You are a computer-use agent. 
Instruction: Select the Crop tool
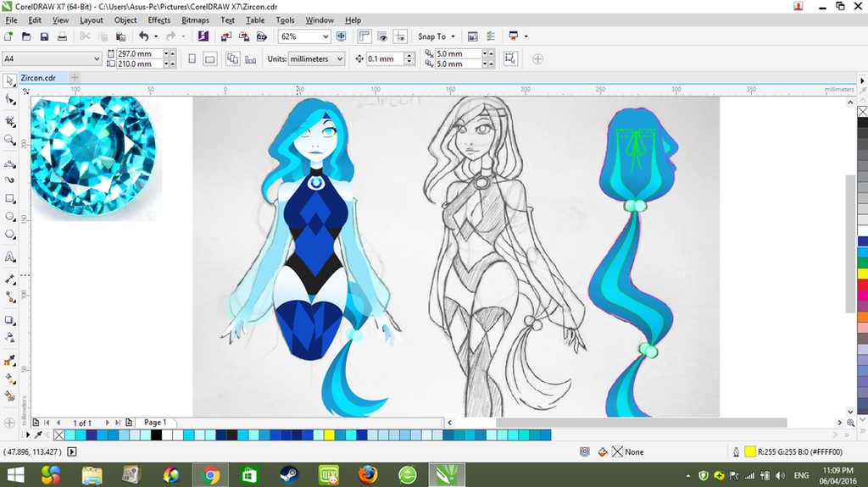(9, 121)
